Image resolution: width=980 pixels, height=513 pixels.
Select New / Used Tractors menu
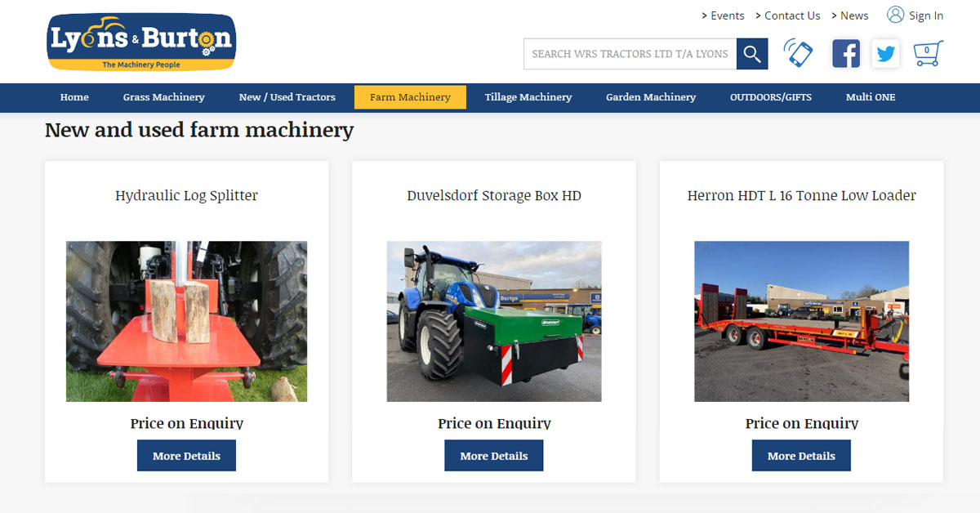coord(287,97)
